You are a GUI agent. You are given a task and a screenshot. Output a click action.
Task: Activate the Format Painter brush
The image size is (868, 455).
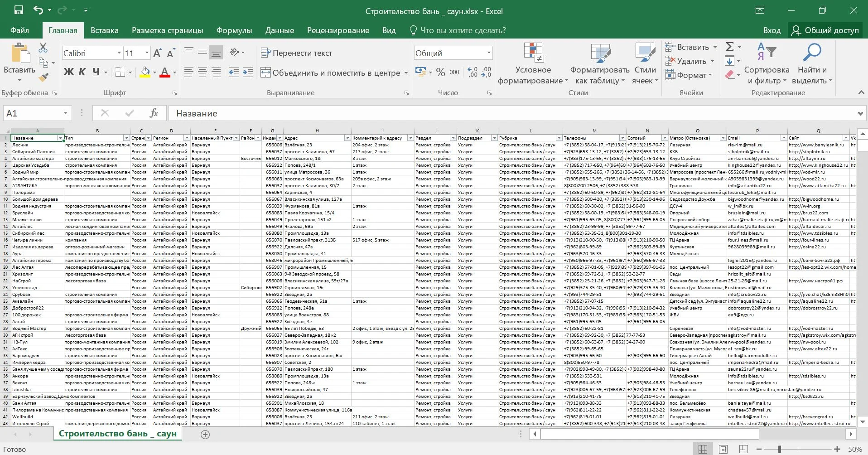point(43,77)
